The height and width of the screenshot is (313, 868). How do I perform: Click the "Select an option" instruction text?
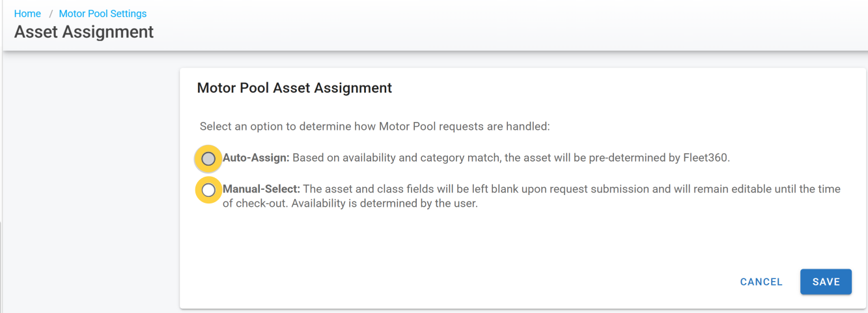click(x=374, y=127)
